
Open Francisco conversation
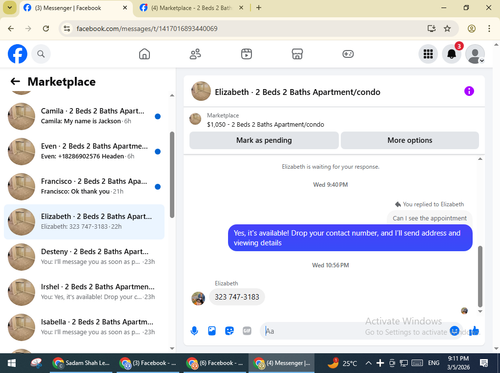coord(84,186)
